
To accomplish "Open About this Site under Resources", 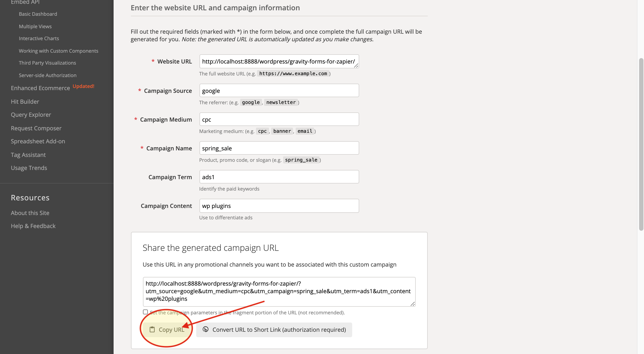I will (30, 213).
